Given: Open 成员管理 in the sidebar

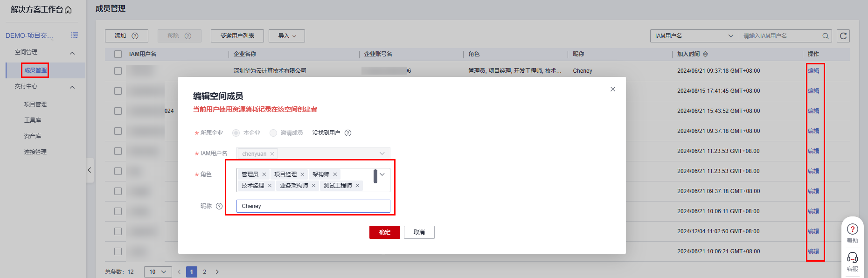Looking at the screenshot, I should pos(35,70).
